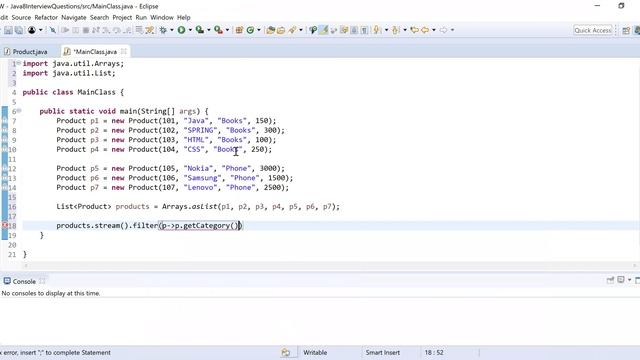Jump to Last Edit Location
Screen dimensions: 640x360
(414, 30)
